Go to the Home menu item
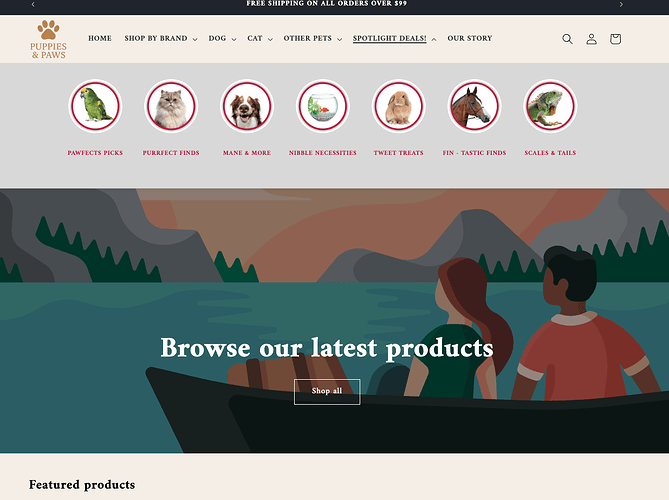669x500 pixels. click(x=100, y=38)
